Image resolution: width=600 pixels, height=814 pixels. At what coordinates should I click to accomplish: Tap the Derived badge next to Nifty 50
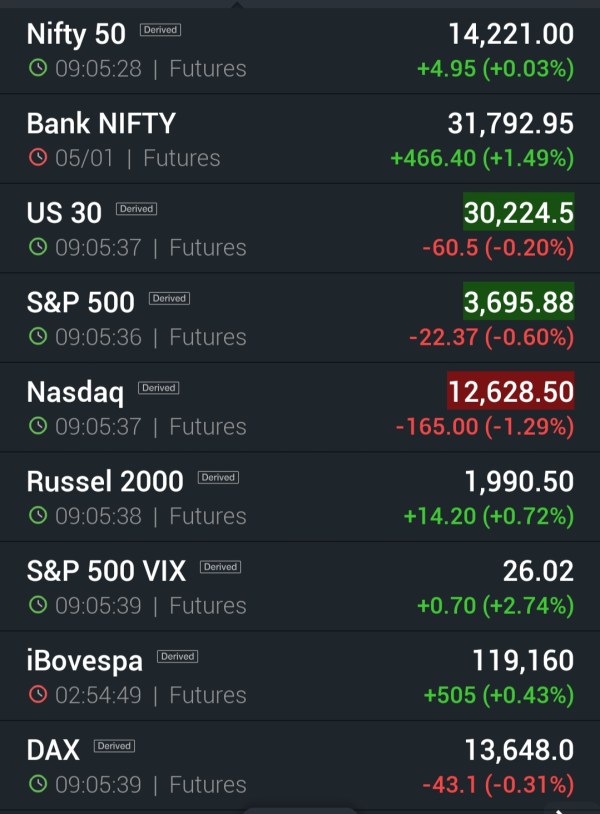[160, 30]
